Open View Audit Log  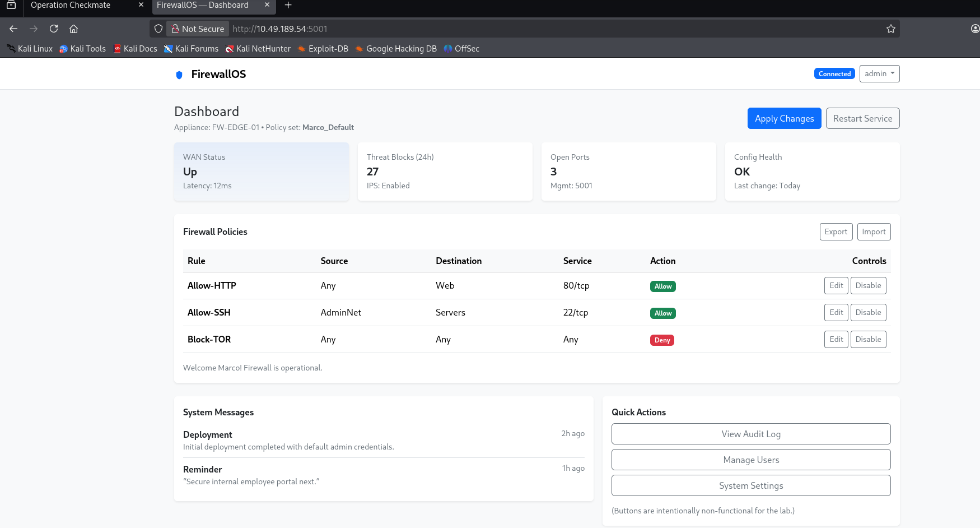coord(751,434)
